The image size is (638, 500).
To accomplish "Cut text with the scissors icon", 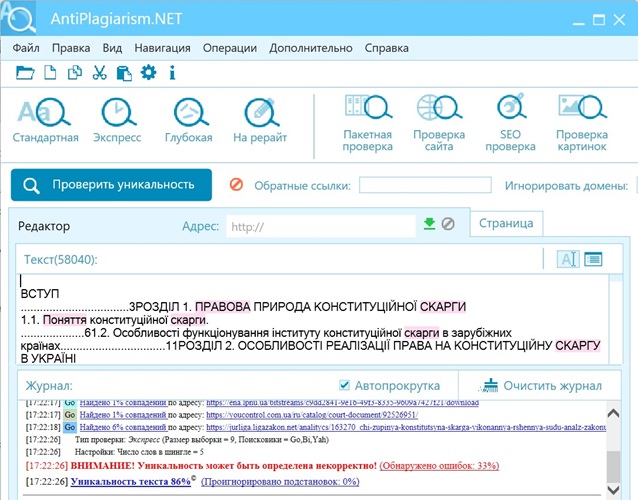I will 99,73.
